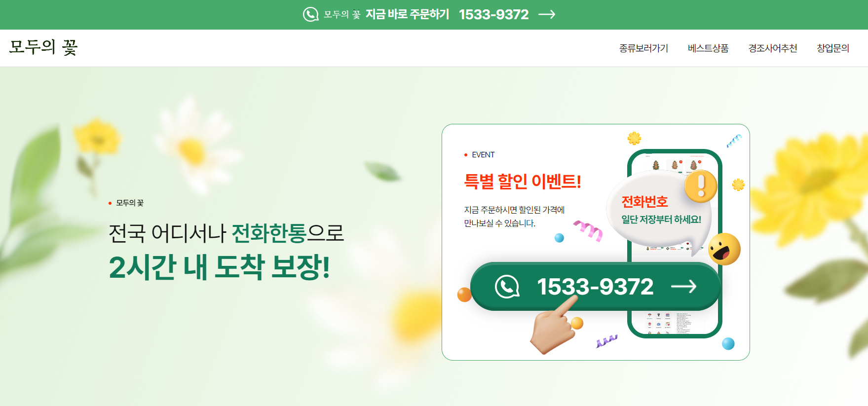Click the 특별 할인 이벤트! heading
868x406 pixels.
coord(523,182)
